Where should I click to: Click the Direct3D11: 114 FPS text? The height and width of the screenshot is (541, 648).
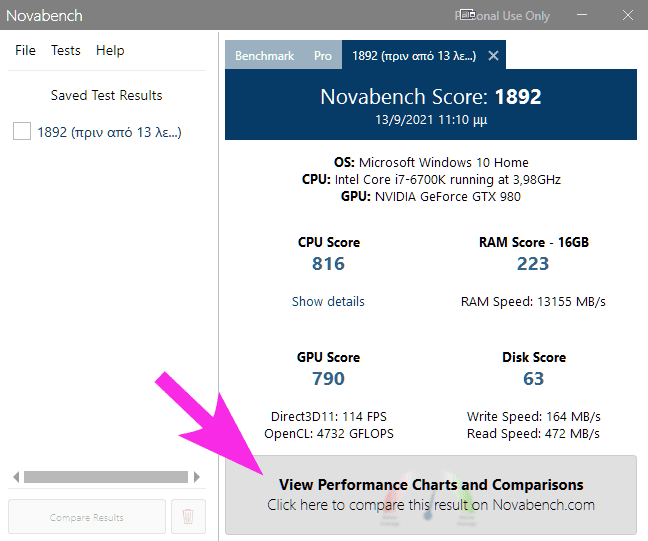coord(329,416)
